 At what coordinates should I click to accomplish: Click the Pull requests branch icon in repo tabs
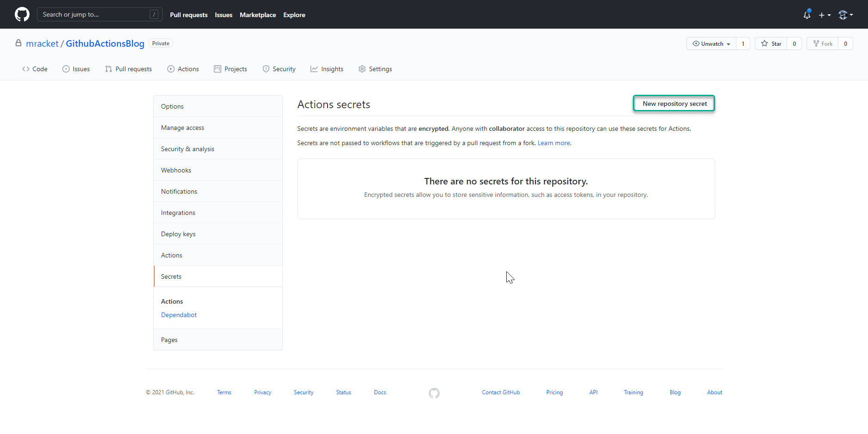(109, 69)
